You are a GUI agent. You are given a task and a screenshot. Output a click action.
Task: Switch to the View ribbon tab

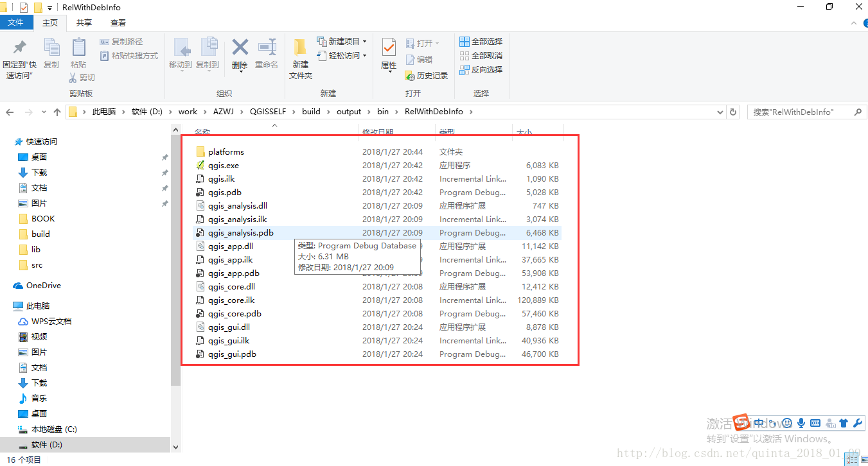[x=118, y=22]
